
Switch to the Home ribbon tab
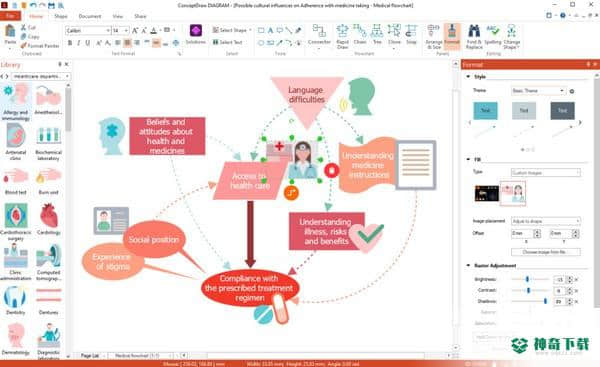pos(36,16)
